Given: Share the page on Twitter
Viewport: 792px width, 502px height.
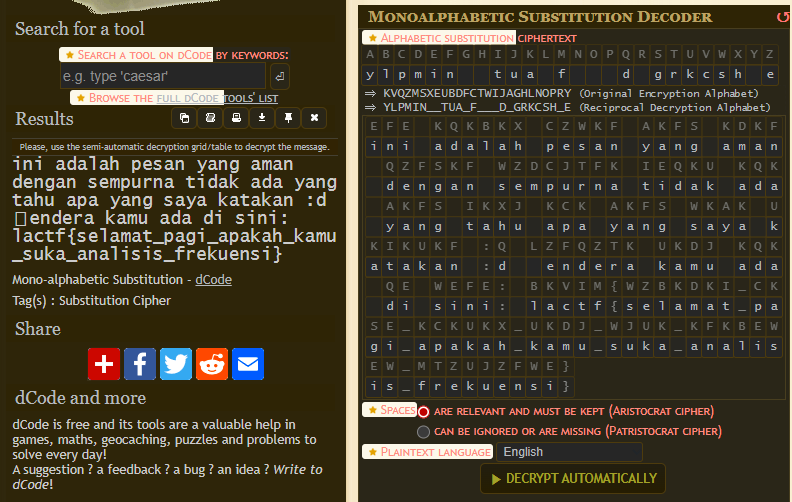Looking at the screenshot, I should point(176,364).
